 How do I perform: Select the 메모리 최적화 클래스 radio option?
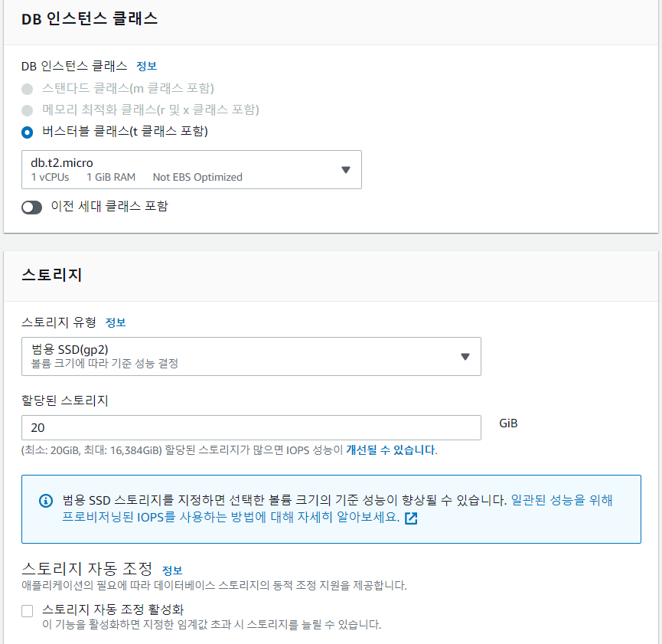click(x=27, y=110)
